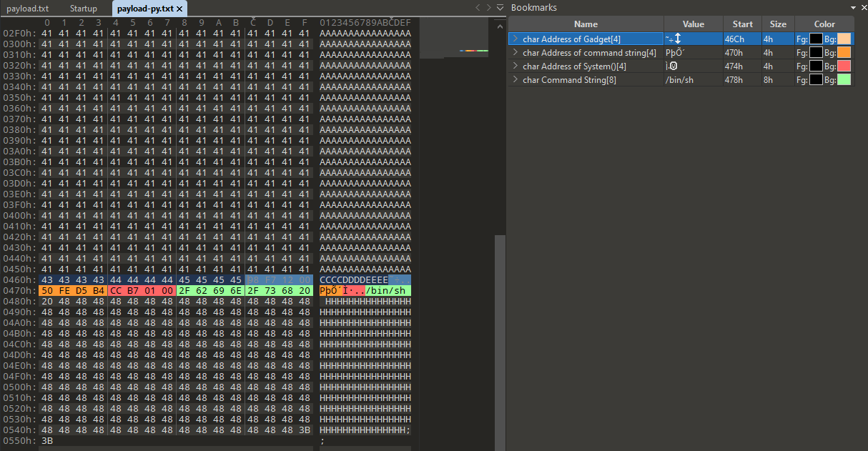This screenshot has height=451, width=868.
Task: Close the payload-py.txt tab
Action: point(180,9)
